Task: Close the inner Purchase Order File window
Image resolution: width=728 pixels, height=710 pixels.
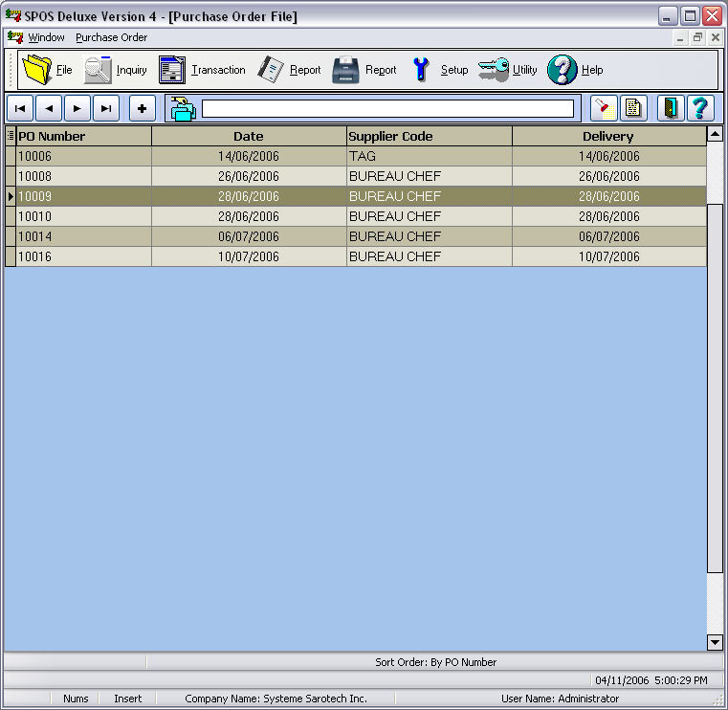Action: pos(716,37)
